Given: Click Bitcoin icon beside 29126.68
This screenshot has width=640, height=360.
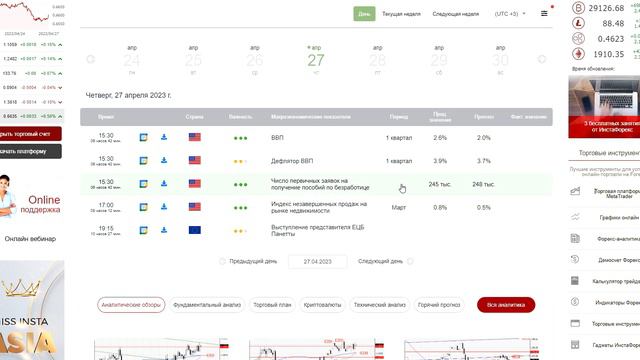Looking at the screenshot, I should [578, 8].
